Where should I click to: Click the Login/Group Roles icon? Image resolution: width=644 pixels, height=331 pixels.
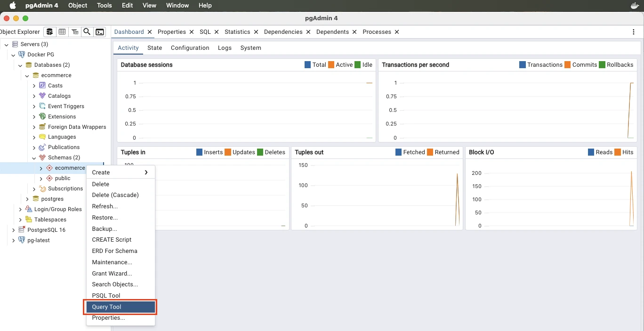pyautogui.click(x=29, y=209)
